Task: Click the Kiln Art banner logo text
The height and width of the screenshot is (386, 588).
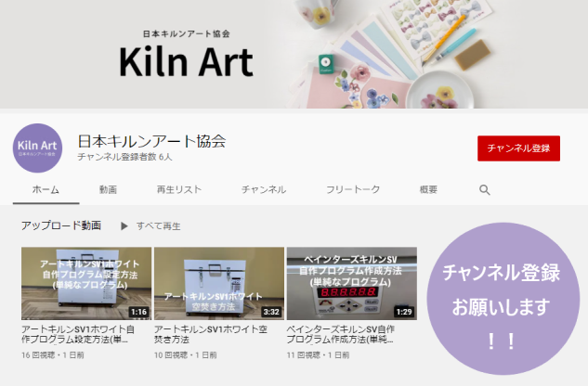Action: point(186,62)
